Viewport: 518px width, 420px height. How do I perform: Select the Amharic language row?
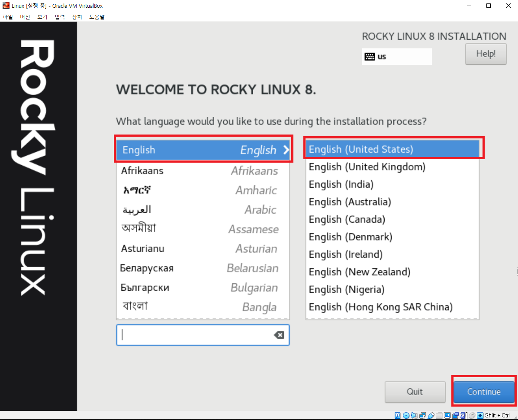pos(203,190)
